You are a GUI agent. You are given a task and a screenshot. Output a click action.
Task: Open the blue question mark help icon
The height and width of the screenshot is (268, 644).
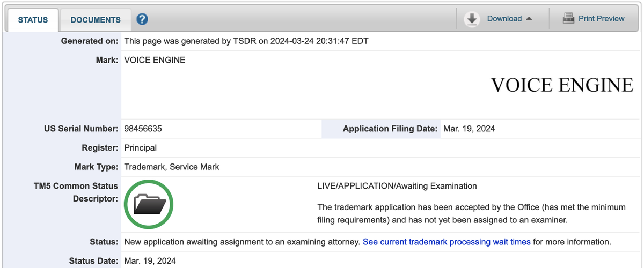(x=142, y=19)
